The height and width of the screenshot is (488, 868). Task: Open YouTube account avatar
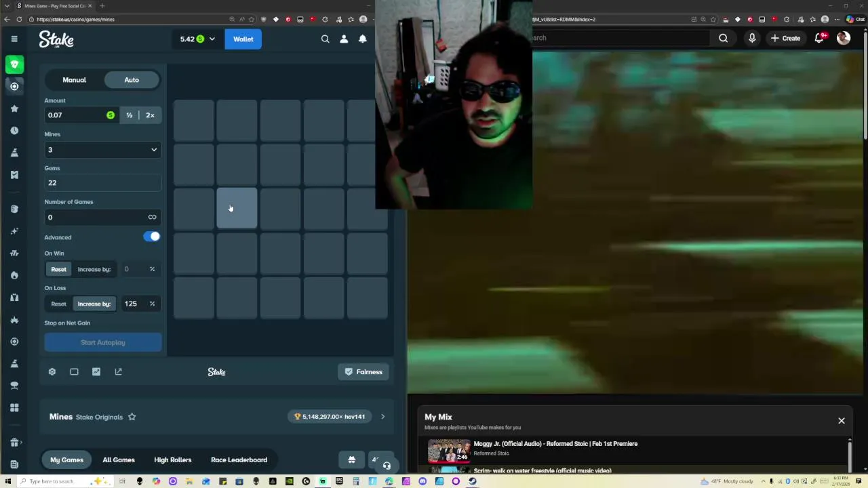coord(844,38)
